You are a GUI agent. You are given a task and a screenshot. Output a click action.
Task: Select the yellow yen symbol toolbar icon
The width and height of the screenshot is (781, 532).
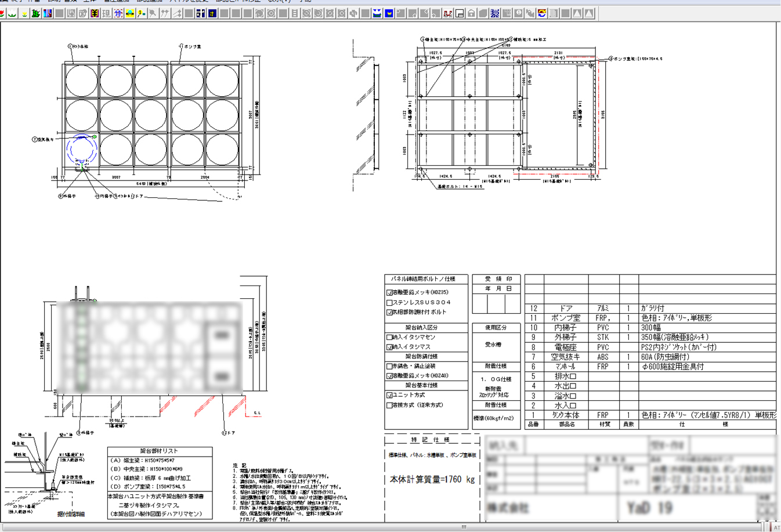pyautogui.click(x=95, y=13)
